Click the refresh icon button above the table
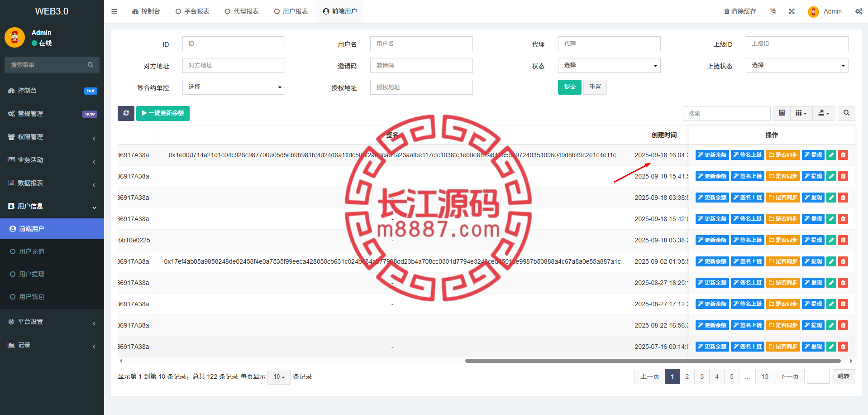 click(126, 113)
